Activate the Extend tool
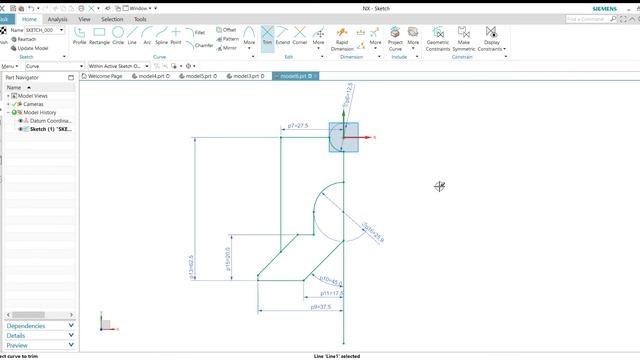The height and width of the screenshot is (360, 640). pyautogui.click(x=282, y=36)
